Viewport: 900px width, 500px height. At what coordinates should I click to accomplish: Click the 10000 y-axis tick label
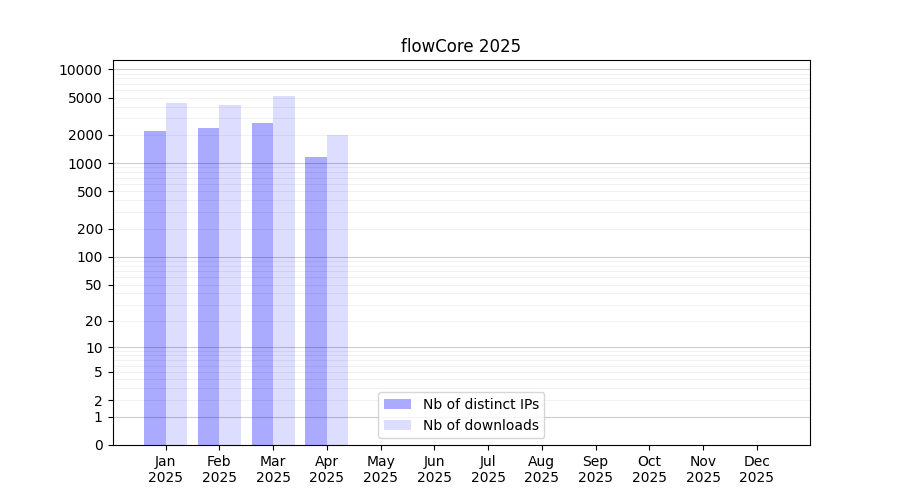pyautogui.click(x=80, y=70)
